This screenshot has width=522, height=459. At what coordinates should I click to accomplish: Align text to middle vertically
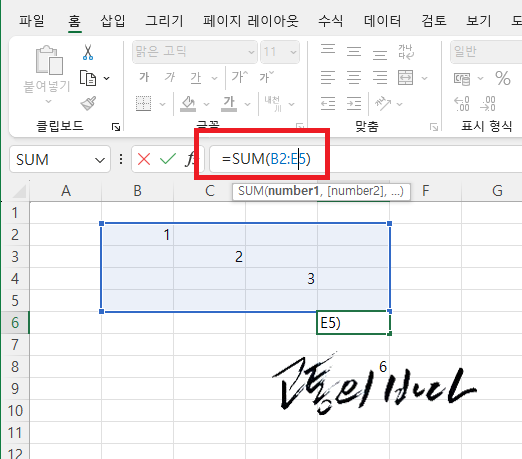tap(354, 52)
